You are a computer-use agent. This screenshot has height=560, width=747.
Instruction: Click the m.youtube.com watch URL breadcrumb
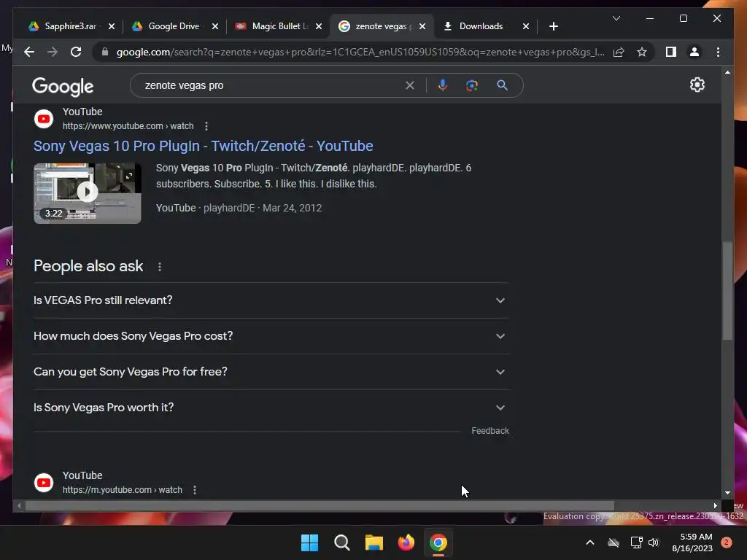click(x=123, y=490)
